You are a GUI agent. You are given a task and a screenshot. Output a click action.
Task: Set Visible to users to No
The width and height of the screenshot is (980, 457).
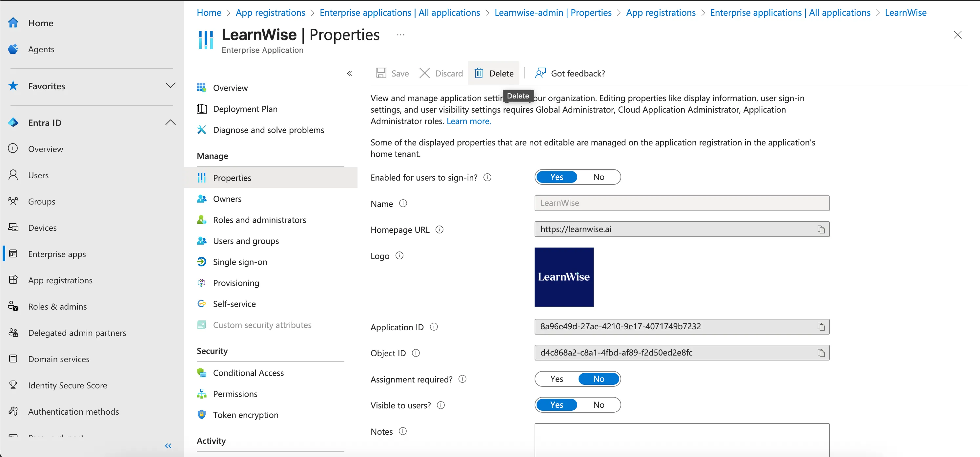point(599,405)
